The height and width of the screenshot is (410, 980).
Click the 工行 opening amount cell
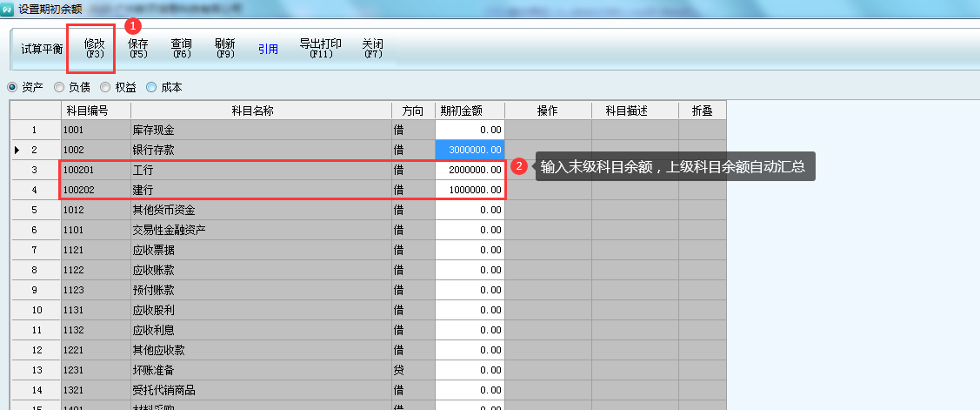click(x=470, y=170)
